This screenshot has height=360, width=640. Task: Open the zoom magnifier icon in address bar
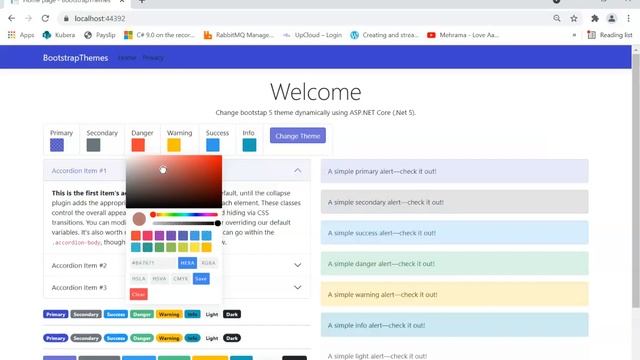[557, 18]
